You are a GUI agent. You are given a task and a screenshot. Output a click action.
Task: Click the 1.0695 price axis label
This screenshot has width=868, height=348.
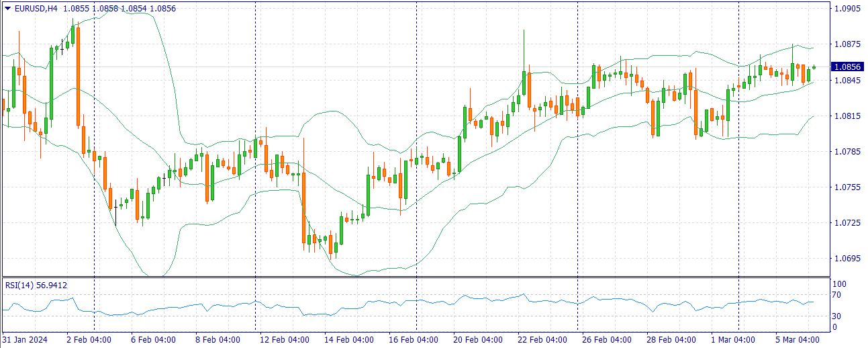pyautogui.click(x=846, y=259)
